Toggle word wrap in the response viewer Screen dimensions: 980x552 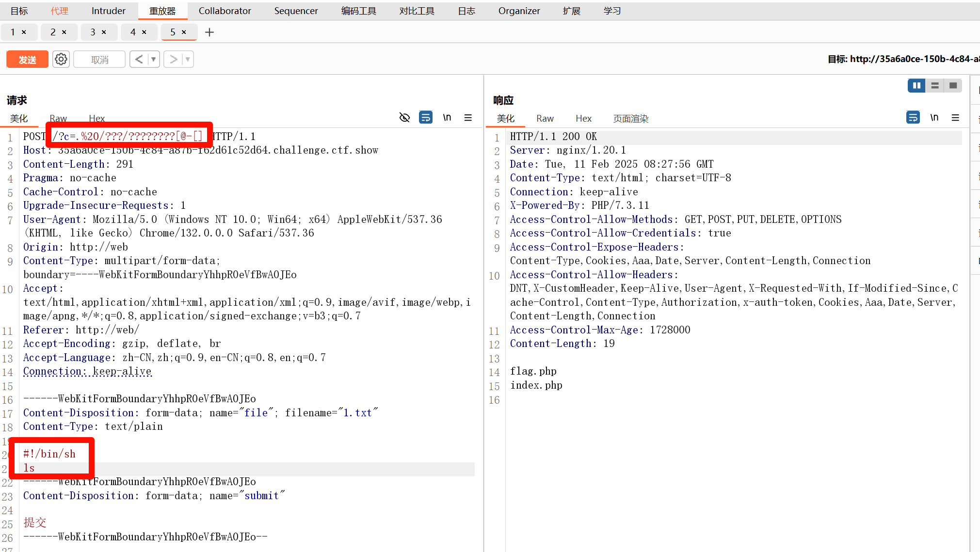point(913,118)
